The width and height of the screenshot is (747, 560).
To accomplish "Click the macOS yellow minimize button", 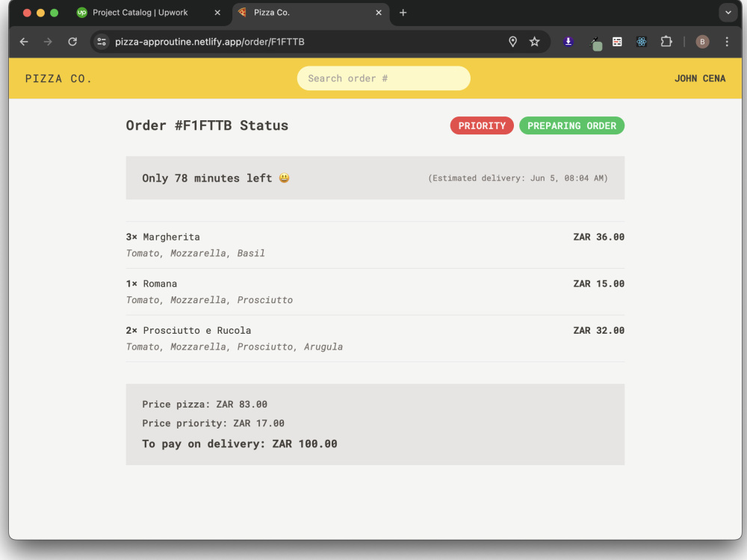I will [40, 13].
